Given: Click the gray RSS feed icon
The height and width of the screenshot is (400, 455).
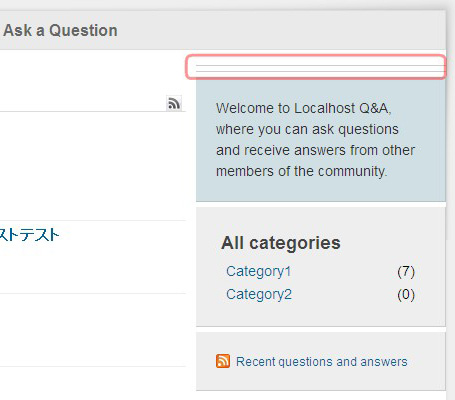Looking at the screenshot, I should [x=174, y=103].
